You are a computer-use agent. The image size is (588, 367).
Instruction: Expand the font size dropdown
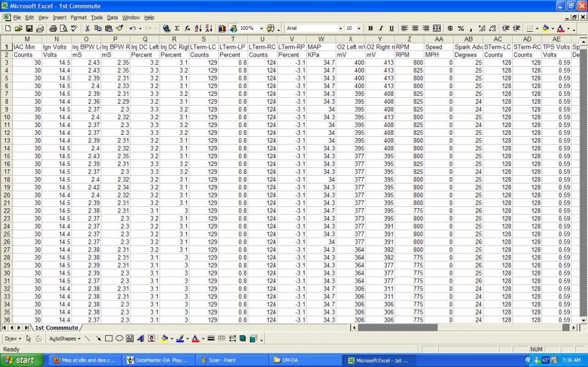click(x=359, y=29)
